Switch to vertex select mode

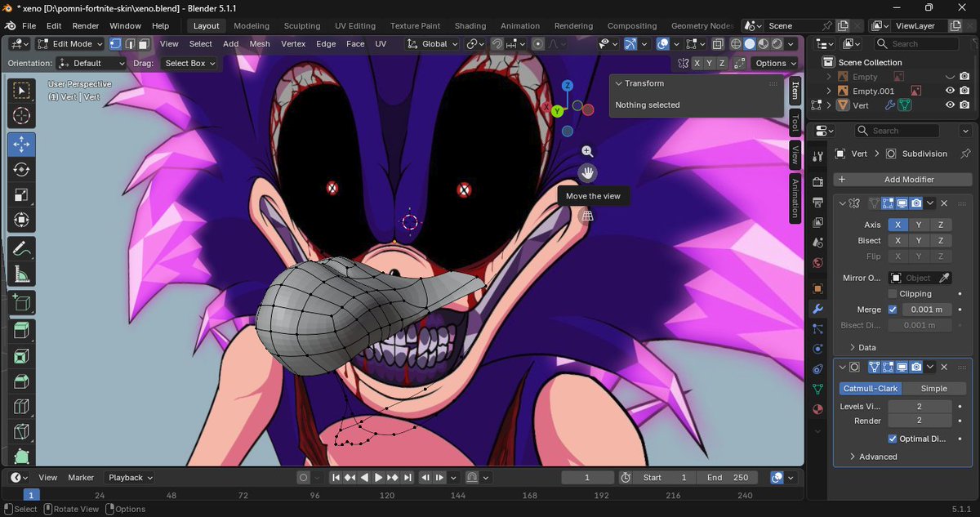click(x=116, y=44)
